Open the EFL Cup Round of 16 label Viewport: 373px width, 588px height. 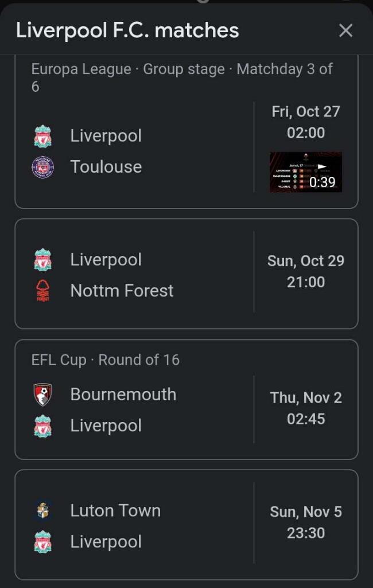106,360
